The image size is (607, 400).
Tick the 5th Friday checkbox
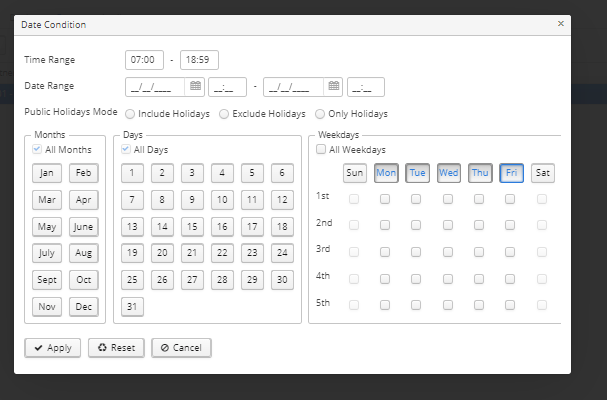(x=510, y=305)
